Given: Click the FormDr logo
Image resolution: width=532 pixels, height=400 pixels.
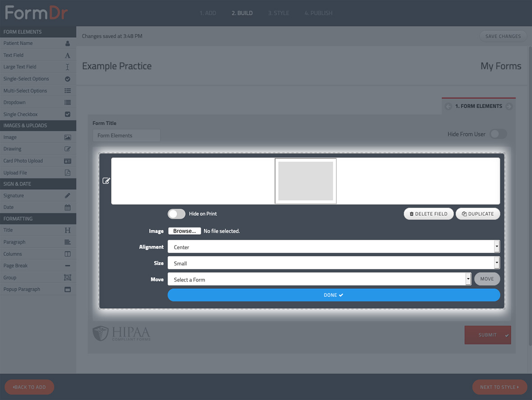Looking at the screenshot, I should 37,13.
